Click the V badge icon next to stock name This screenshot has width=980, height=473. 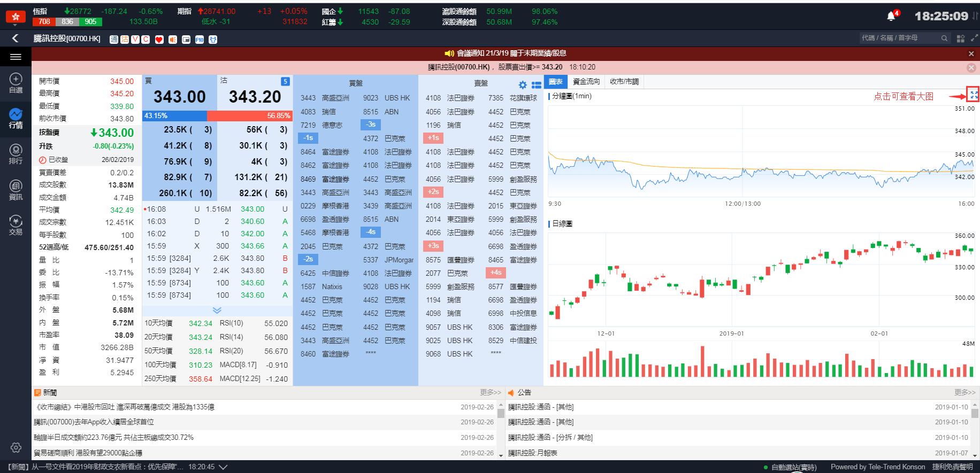pos(135,39)
